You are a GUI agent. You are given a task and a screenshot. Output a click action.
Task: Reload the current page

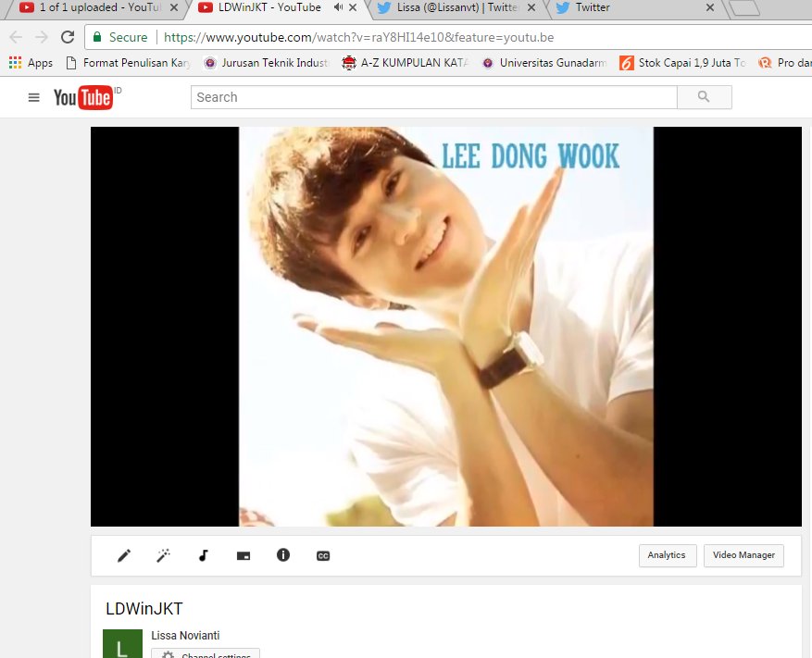pos(68,37)
